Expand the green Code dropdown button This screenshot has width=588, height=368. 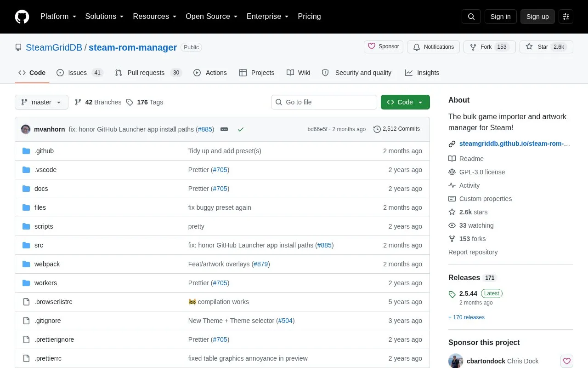coord(405,102)
